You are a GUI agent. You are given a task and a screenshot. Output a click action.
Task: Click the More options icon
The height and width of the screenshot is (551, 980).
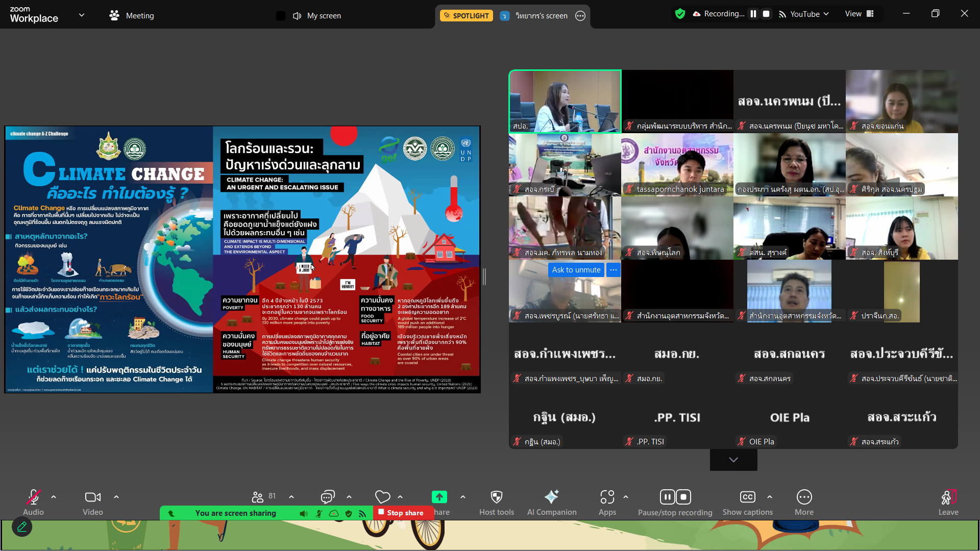(x=804, y=497)
